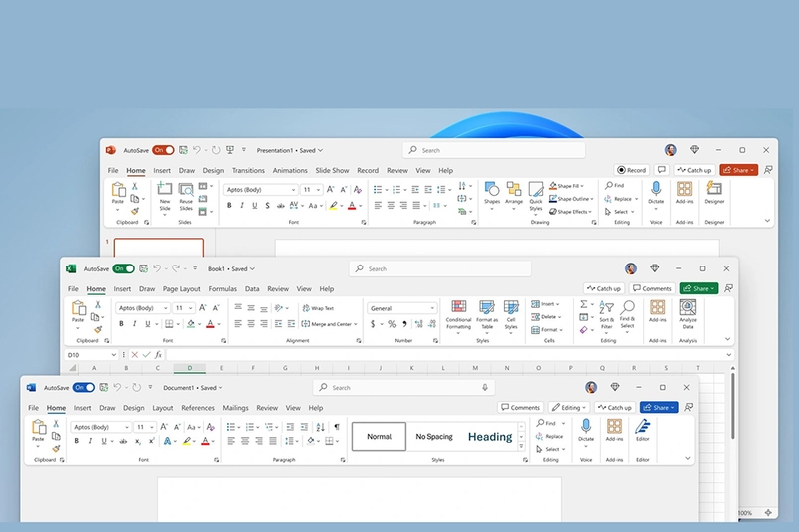Toggle bullet list in Word

(x=230, y=427)
